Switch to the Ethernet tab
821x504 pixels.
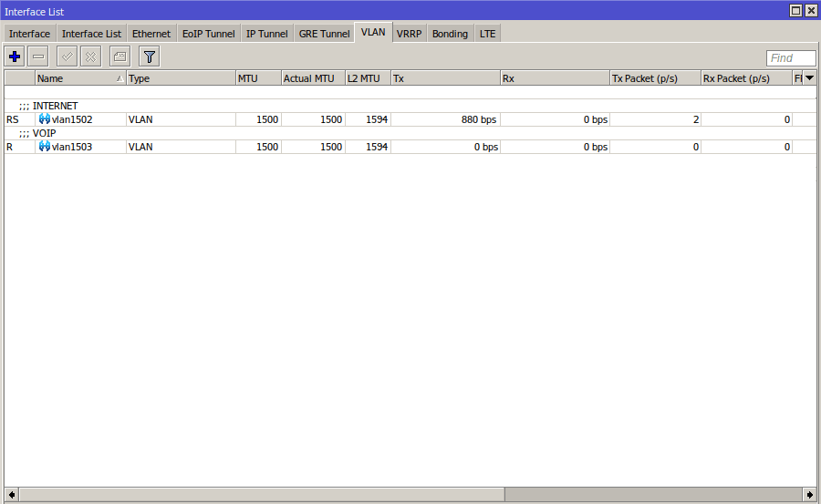pyautogui.click(x=151, y=34)
